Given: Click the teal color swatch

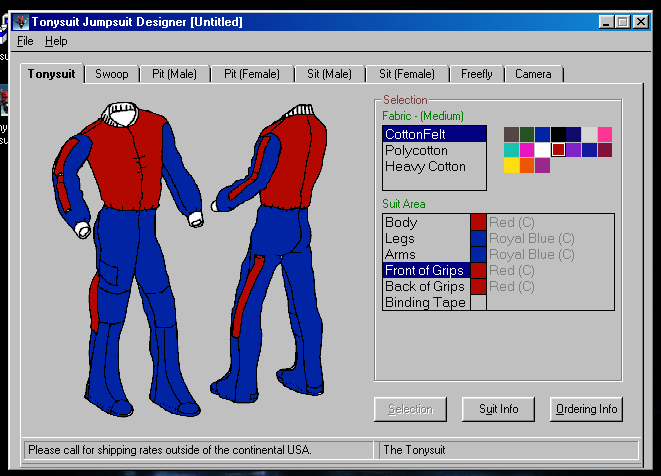Looking at the screenshot, I should pos(511,150).
